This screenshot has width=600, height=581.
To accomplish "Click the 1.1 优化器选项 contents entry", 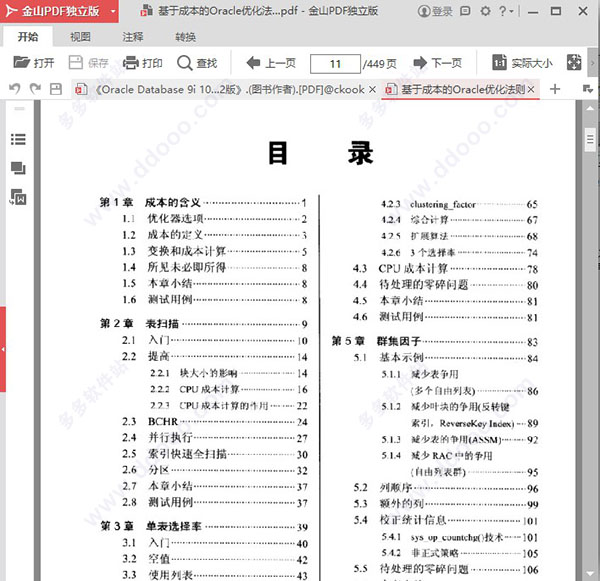I will pos(215,219).
